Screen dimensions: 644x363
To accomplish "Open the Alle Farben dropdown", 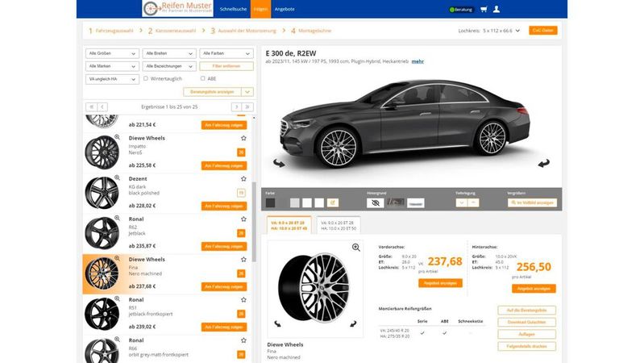I will coord(226,53).
